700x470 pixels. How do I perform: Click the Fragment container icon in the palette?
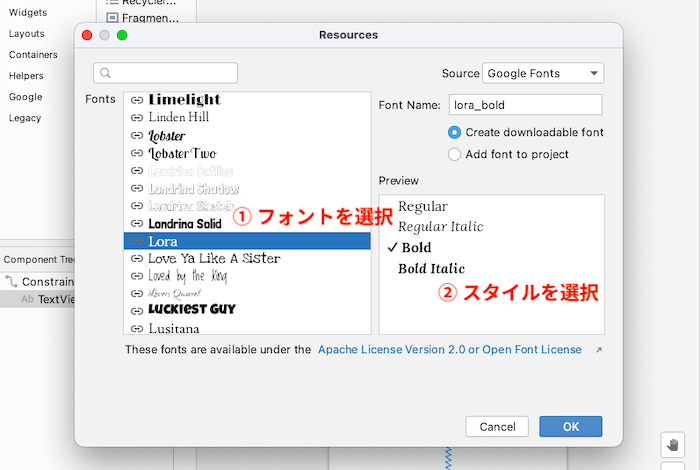coord(112,18)
